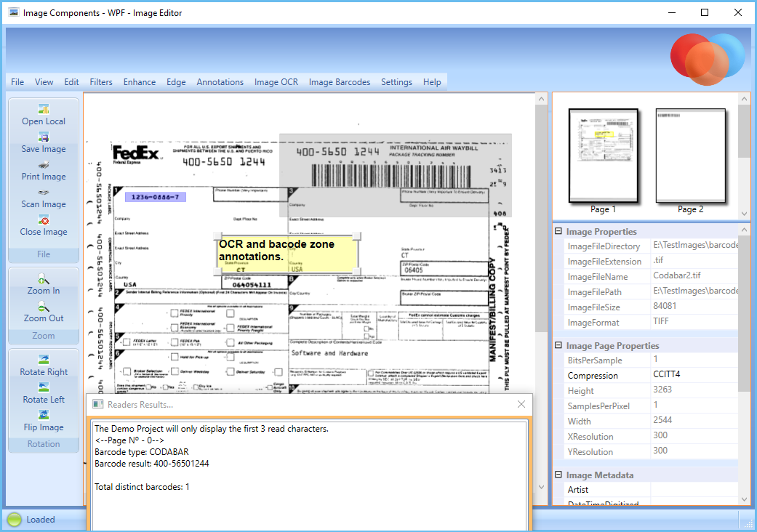
Task: Click the Close Image label
Action: tap(44, 232)
